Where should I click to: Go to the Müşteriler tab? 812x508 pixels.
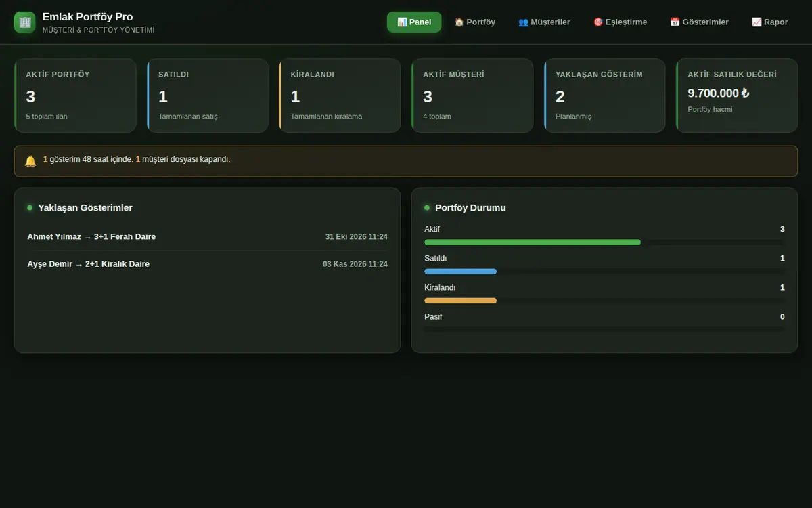[x=544, y=22]
